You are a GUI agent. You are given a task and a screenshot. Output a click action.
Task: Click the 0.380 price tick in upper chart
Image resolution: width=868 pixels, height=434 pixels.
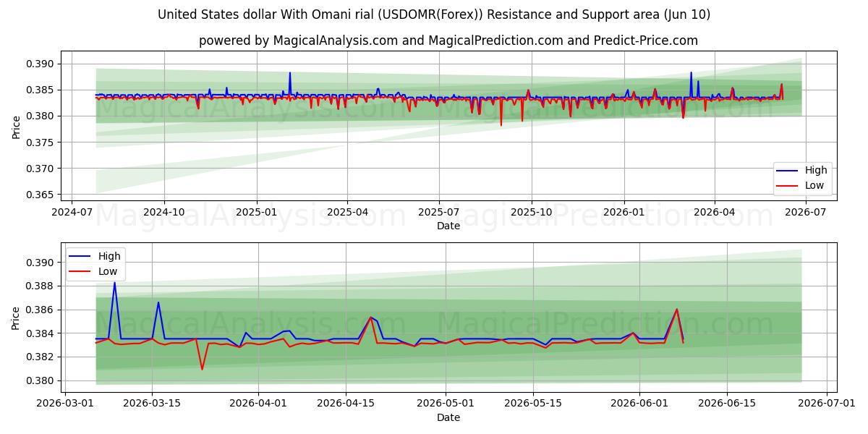(x=41, y=116)
